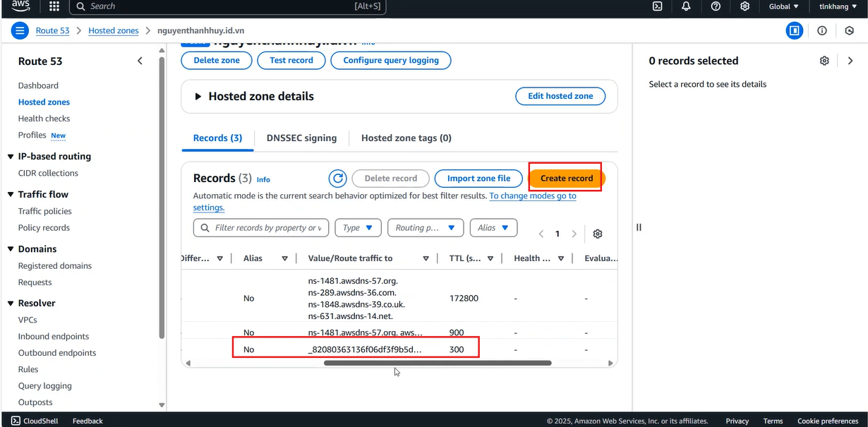The image size is (868, 427).
Task: Open Registered domains in sidebar
Action: point(55,266)
